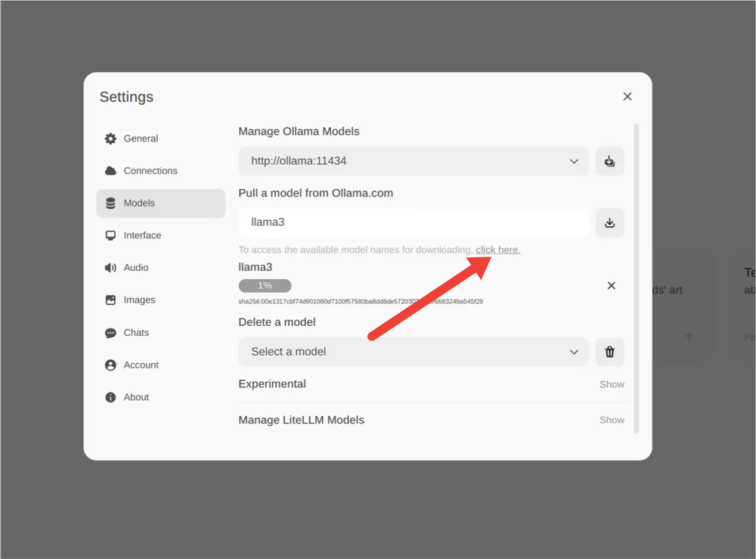Click the Audio speaker icon

pyautogui.click(x=110, y=268)
